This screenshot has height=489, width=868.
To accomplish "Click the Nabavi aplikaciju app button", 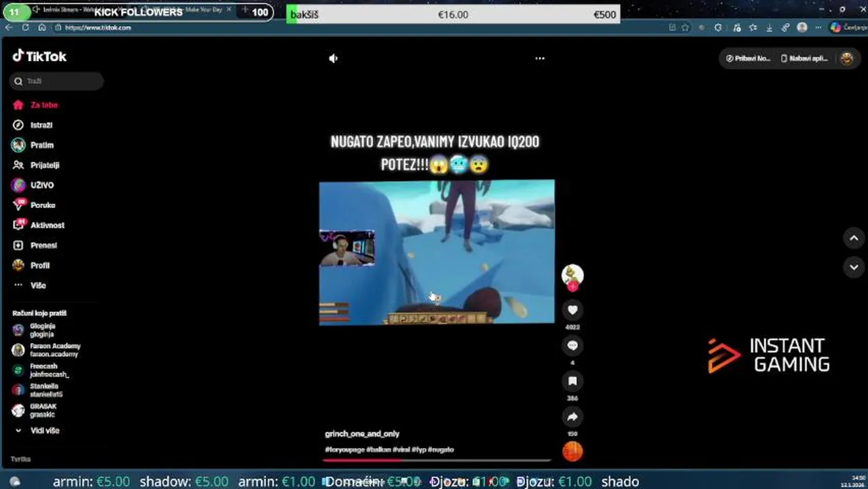I will coord(805,58).
